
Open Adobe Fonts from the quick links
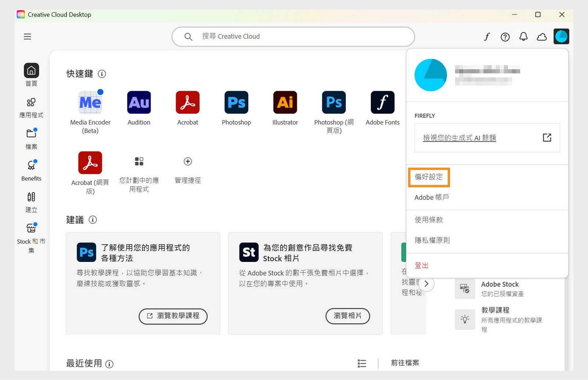point(382,102)
